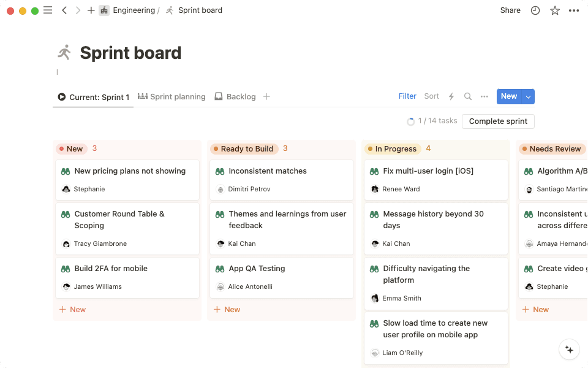Click the binoculars icon on Inconsistent matches card

220,171
